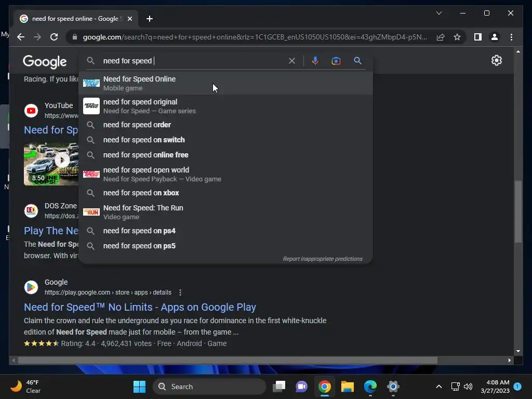
Task: Open the clock showing 4:08 AM
Action: click(495, 387)
